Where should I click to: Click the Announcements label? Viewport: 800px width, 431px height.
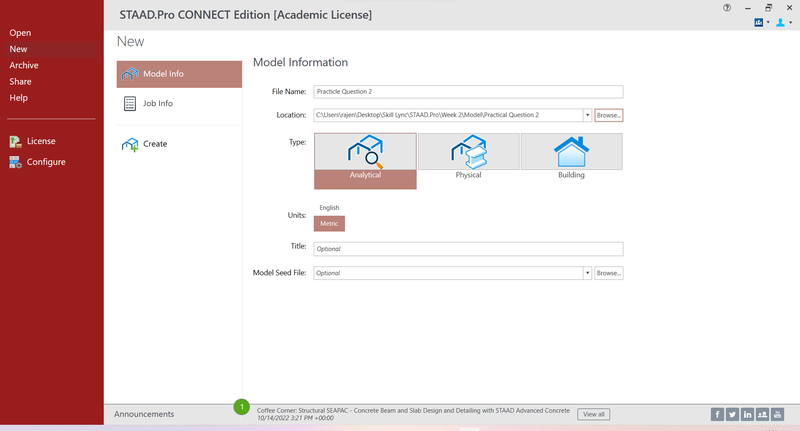point(144,414)
